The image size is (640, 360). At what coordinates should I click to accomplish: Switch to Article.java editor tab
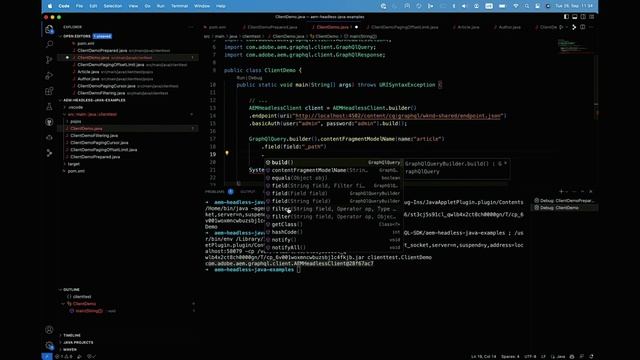click(467, 27)
